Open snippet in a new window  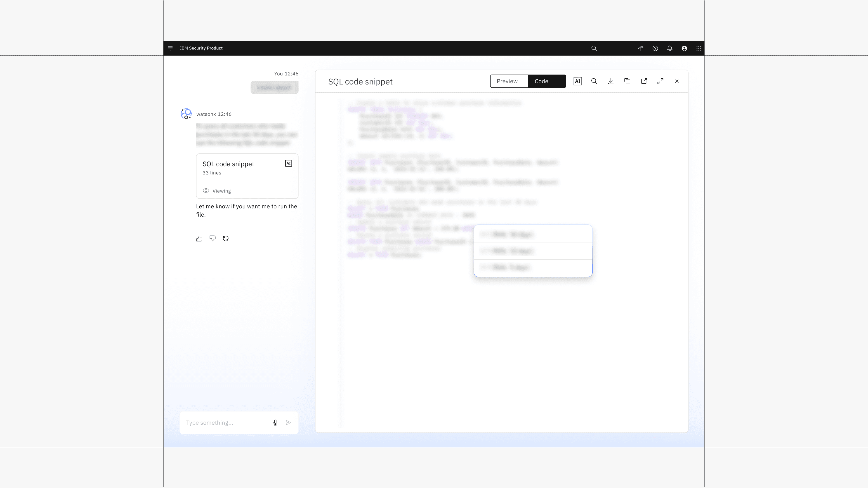click(x=644, y=81)
